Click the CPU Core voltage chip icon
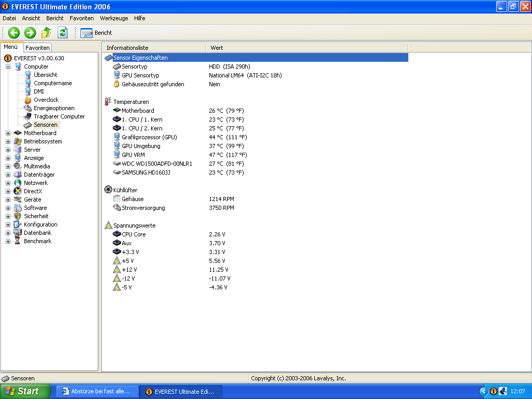Image resolution: width=532 pixels, height=399 pixels. tap(117, 234)
